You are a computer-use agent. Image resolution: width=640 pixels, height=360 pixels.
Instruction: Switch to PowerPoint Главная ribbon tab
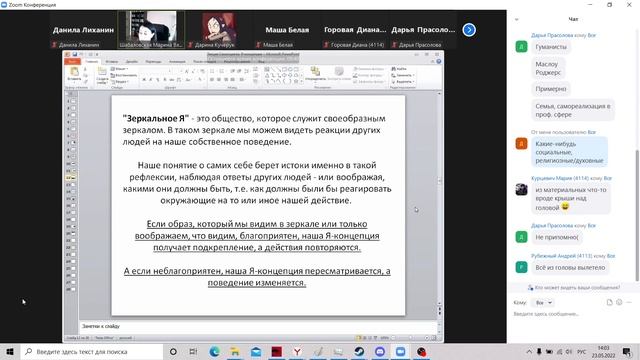pyautogui.click(x=91, y=61)
